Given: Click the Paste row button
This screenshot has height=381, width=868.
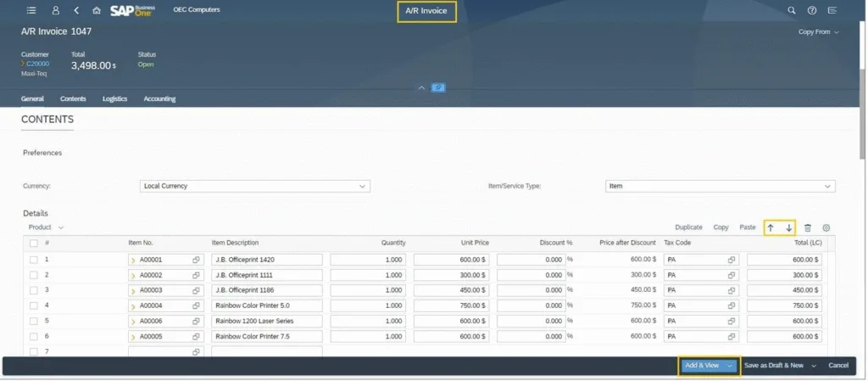Looking at the screenshot, I should (x=748, y=227).
